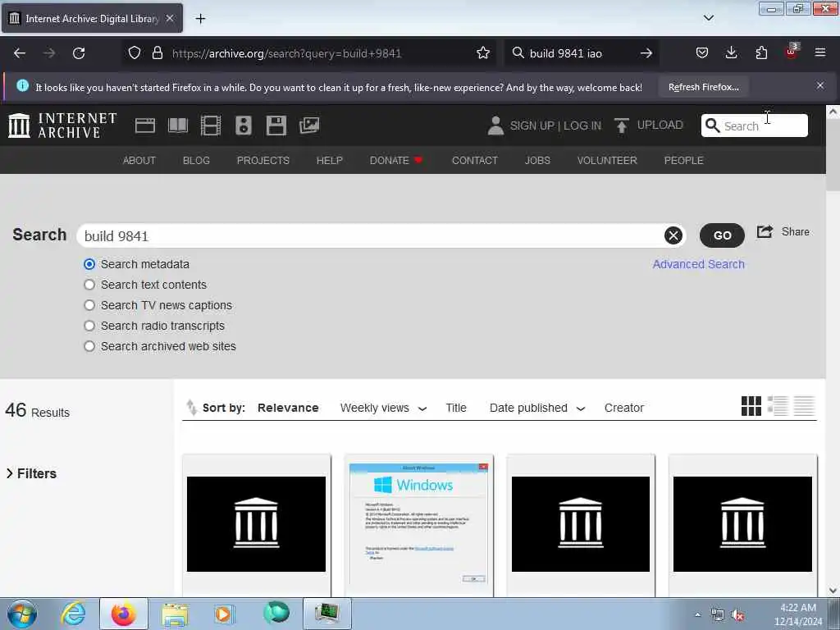Open a new browser tab
Image resolution: width=840 pixels, height=630 pixels.
pos(200,19)
